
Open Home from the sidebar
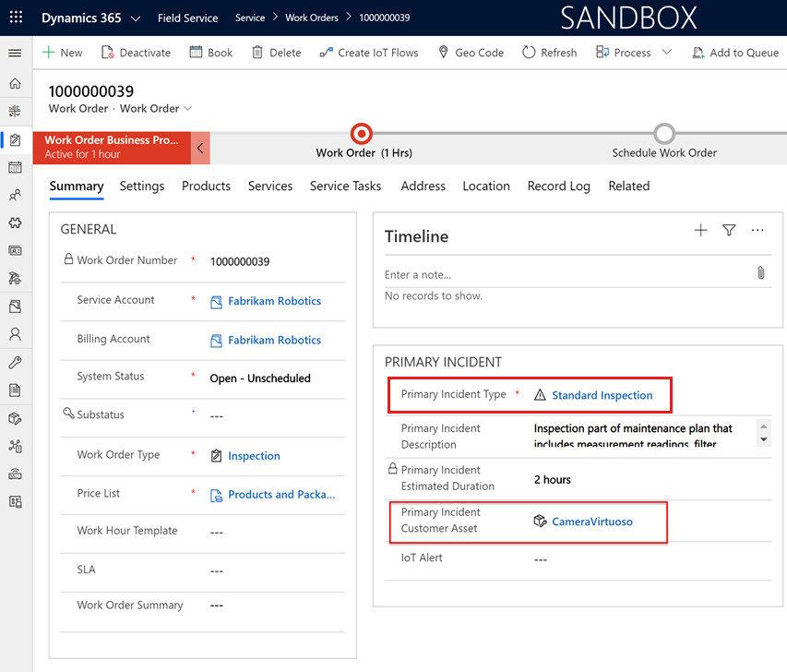tap(16, 83)
